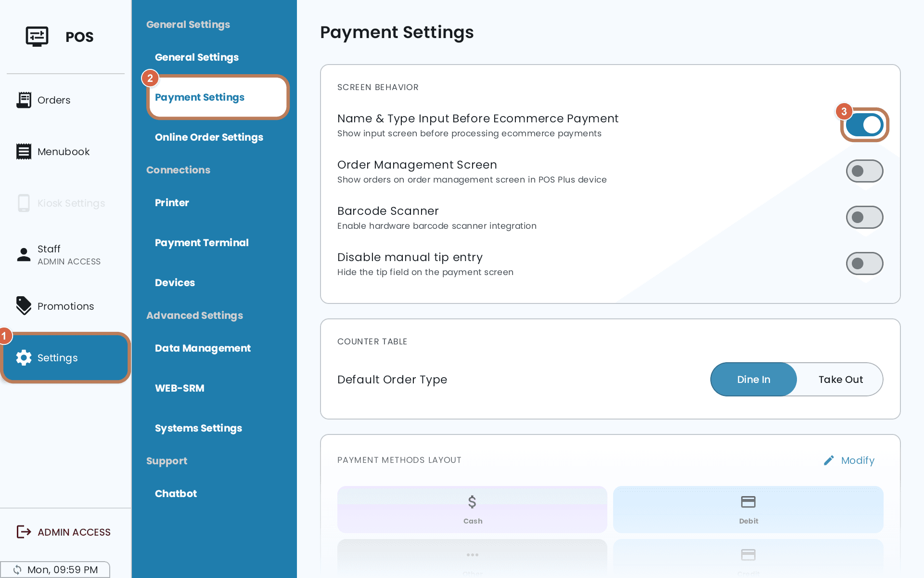Toggle Disable manual tip entry on
Viewport: 924px width, 578px height.
click(865, 263)
